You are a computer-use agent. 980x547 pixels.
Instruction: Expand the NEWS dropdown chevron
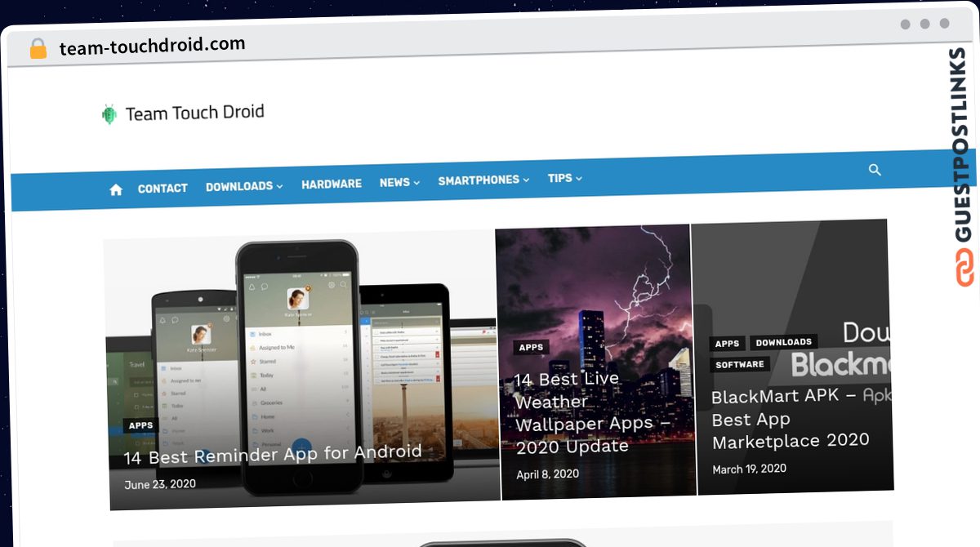coord(416,182)
